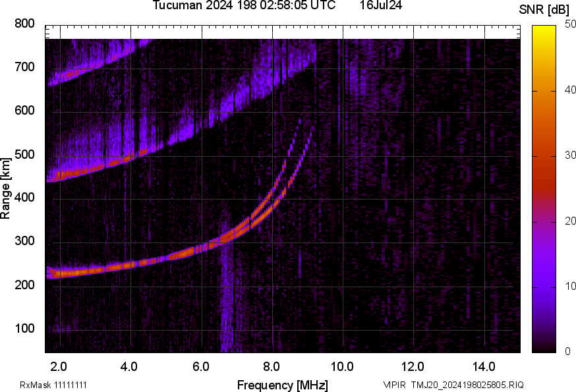Click the SNR color scale bar
This screenshot has height=392, width=576.
[544, 189]
